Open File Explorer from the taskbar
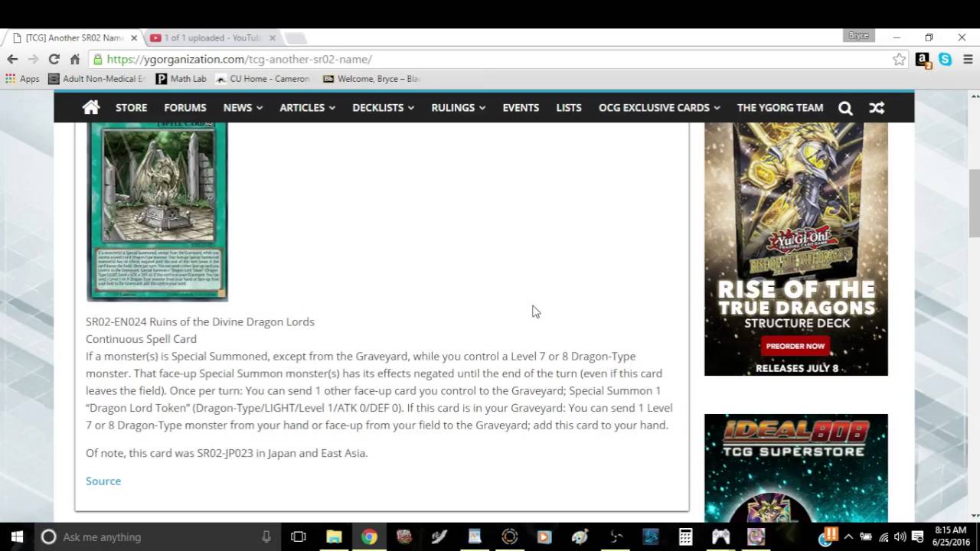This screenshot has width=980, height=551. (334, 536)
